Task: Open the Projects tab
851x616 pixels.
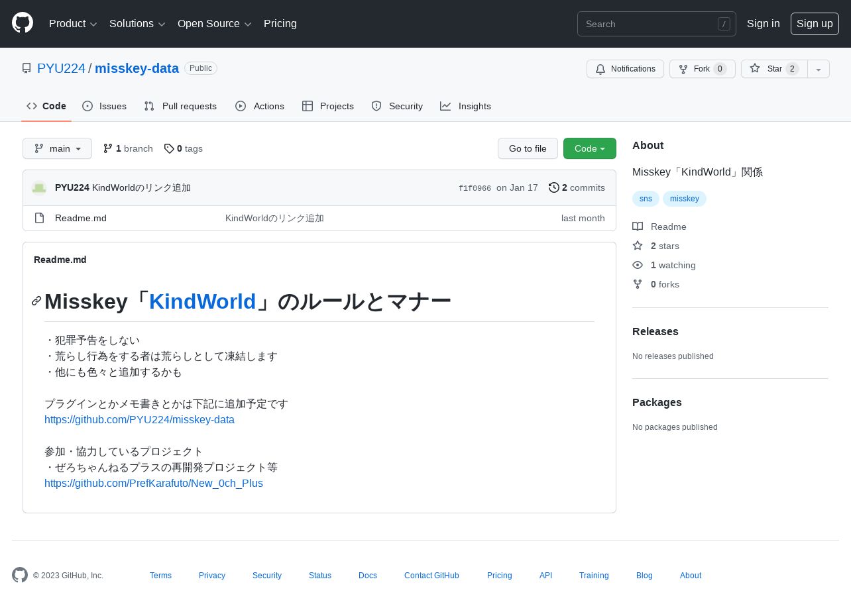Action: (x=328, y=106)
